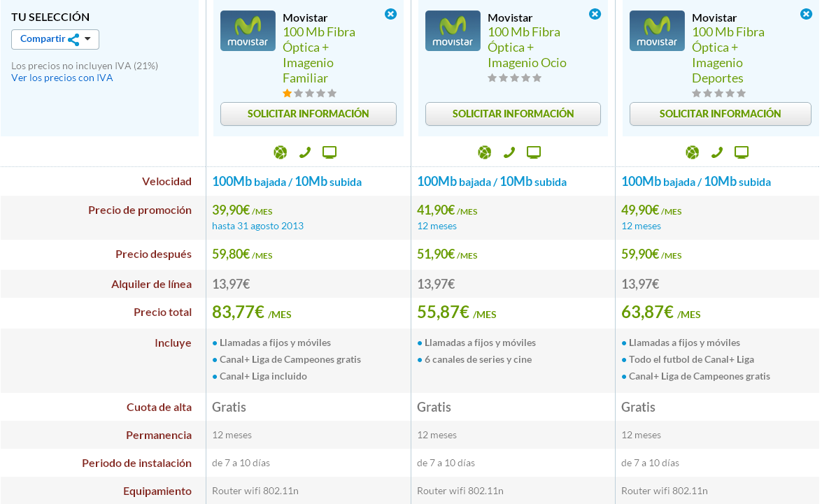Click the Precio después row label
This screenshot has height=504, width=822.
click(154, 254)
